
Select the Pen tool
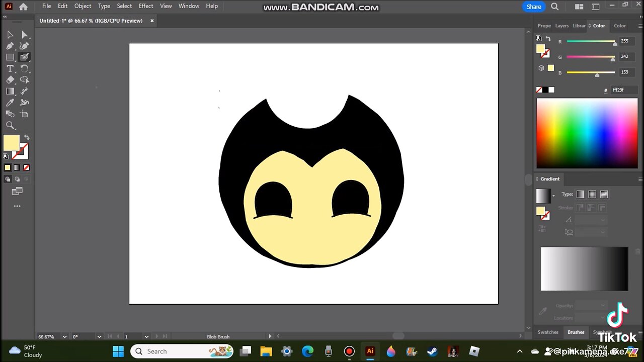(10, 46)
